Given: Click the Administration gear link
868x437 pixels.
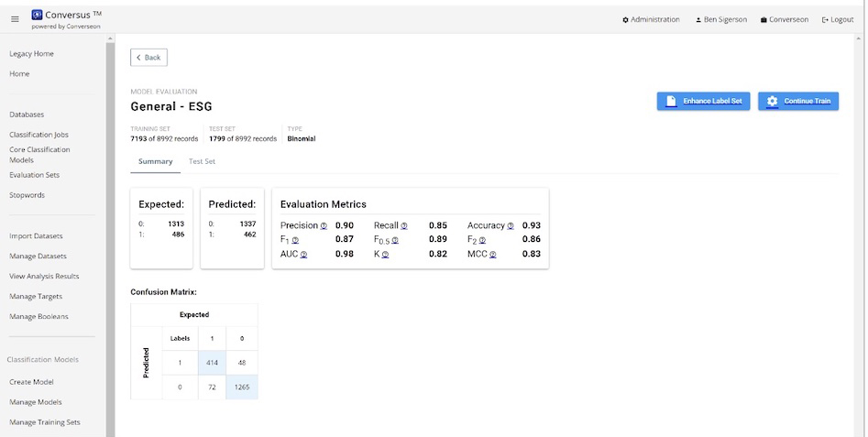Looking at the screenshot, I should click(x=651, y=19).
